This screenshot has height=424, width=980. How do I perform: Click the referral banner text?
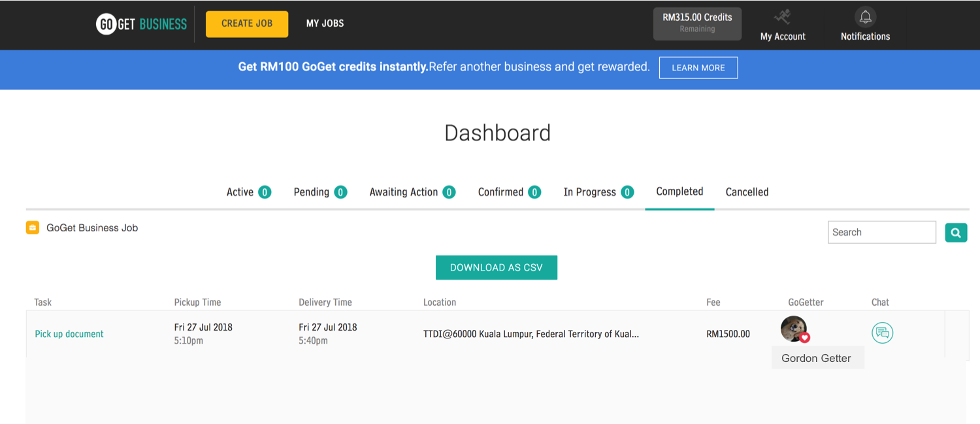point(444,67)
